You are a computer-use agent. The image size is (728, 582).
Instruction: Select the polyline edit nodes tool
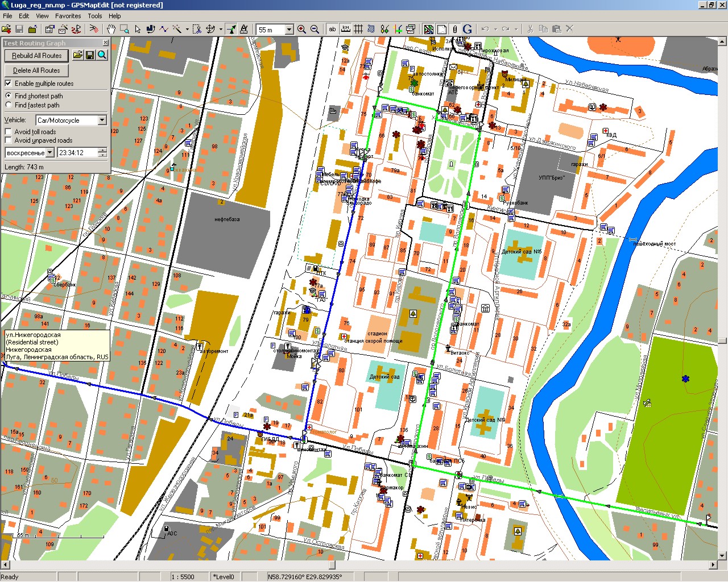tap(164, 29)
